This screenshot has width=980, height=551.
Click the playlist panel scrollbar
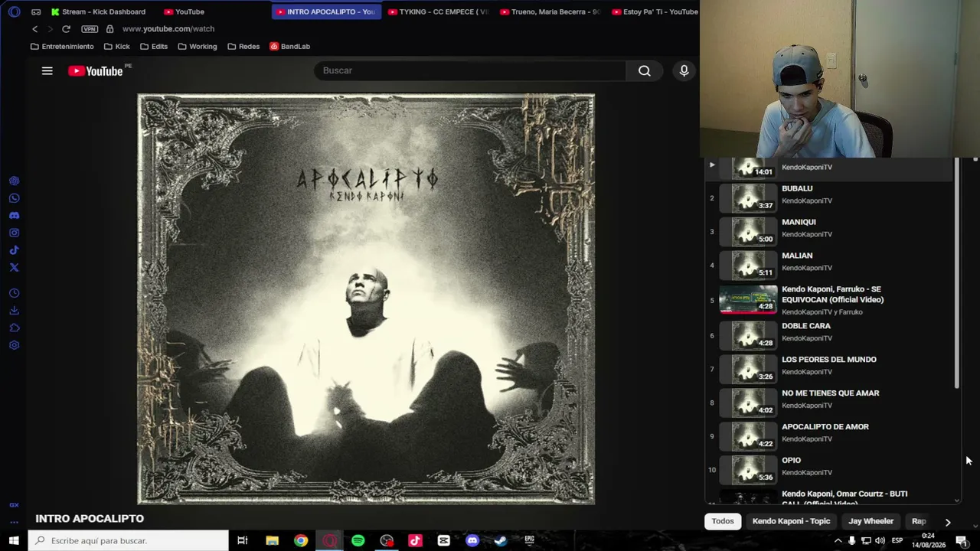(957, 273)
